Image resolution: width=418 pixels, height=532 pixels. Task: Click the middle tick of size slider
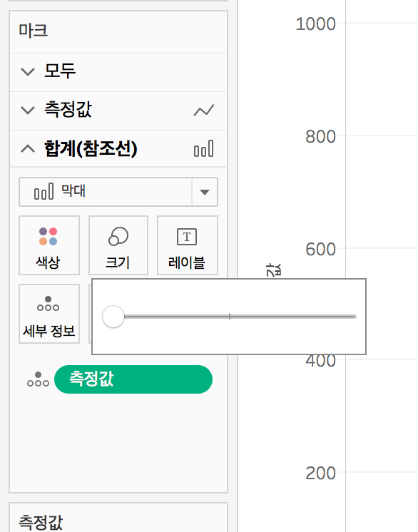[230, 317]
